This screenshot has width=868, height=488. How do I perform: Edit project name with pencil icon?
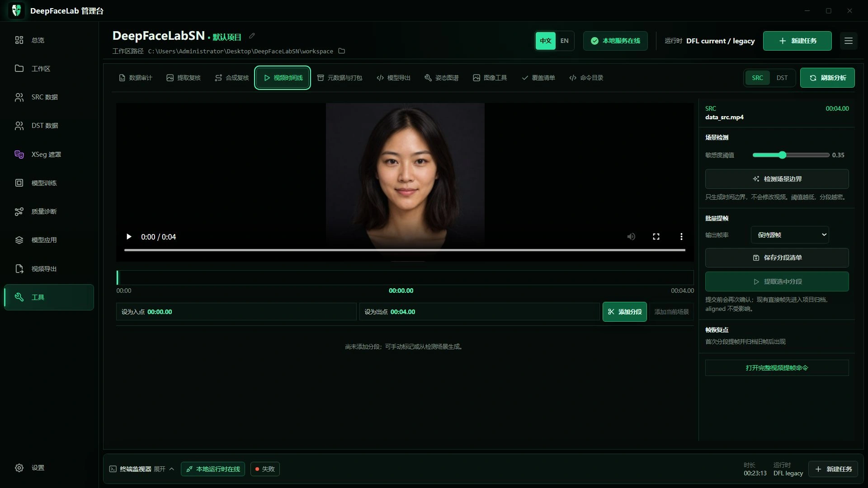tap(252, 36)
